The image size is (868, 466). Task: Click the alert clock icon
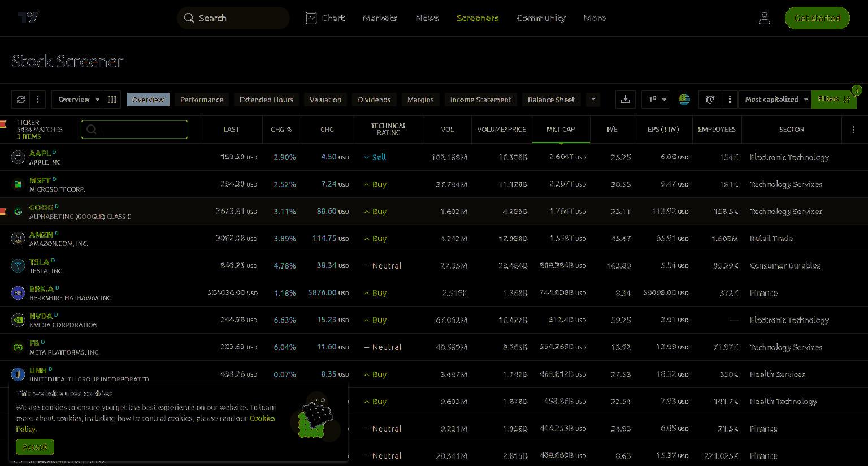710,100
